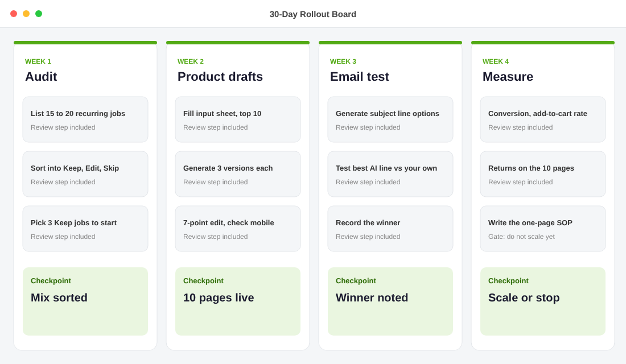Click 'Review step included' under 'Fill input sheet, top 10'

[x=215, y=127]
